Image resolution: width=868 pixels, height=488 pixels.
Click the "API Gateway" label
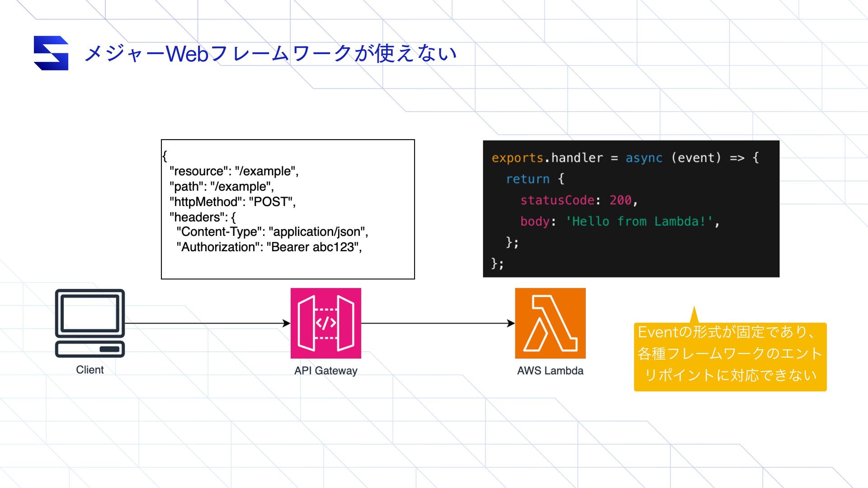pyautogui.click(x=325, y=371)
